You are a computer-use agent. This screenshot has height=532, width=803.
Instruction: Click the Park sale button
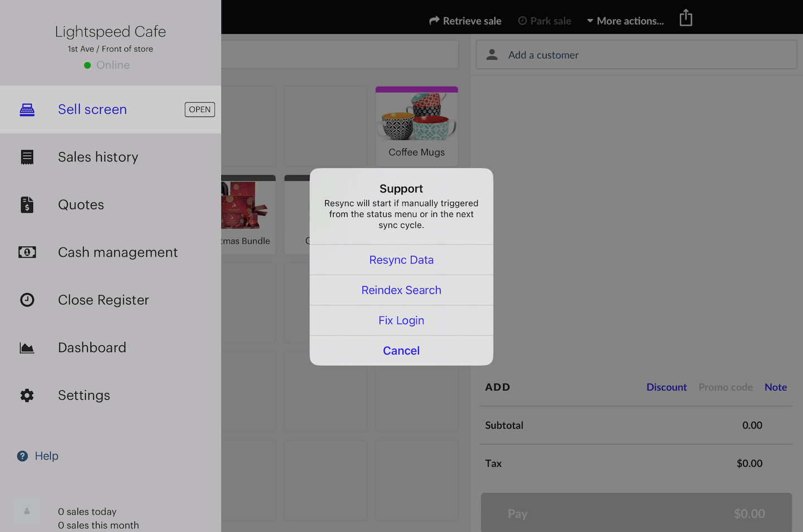click(x=544, y=21)
